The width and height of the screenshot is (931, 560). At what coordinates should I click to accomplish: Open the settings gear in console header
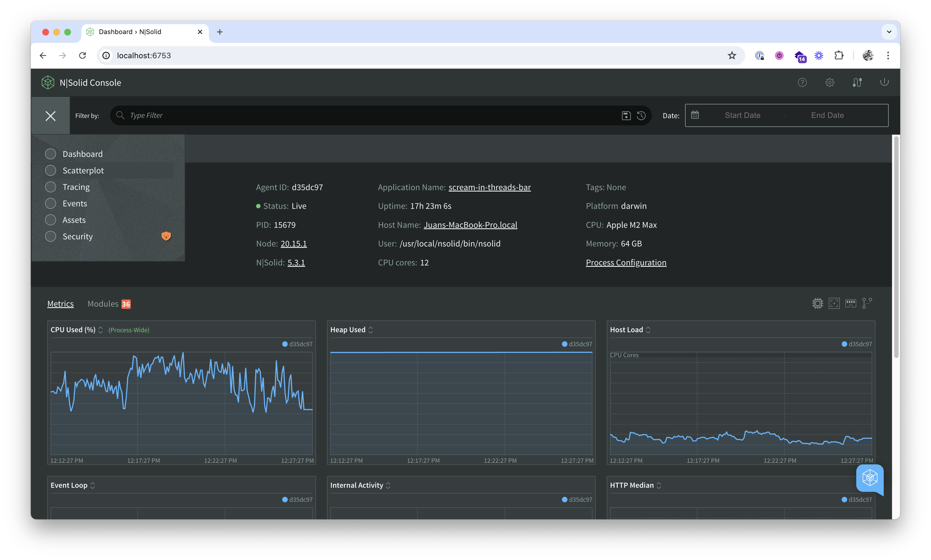coord(830,82)
